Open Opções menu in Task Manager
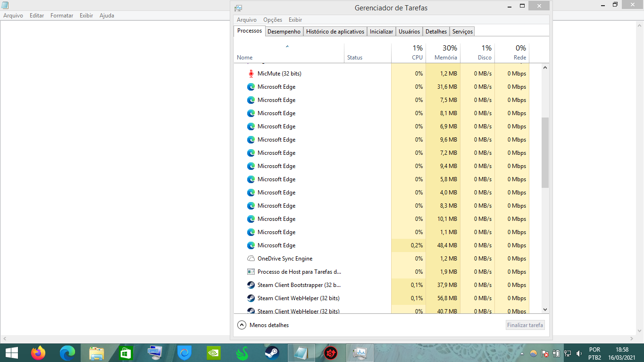Screen dimensions: 644x362 [x=273, y=20]
